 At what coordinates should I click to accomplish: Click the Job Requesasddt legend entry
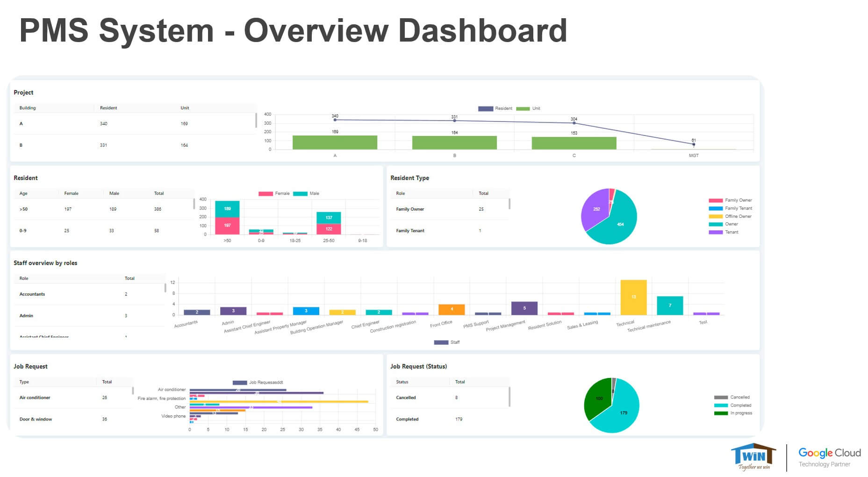click(258, 383)
